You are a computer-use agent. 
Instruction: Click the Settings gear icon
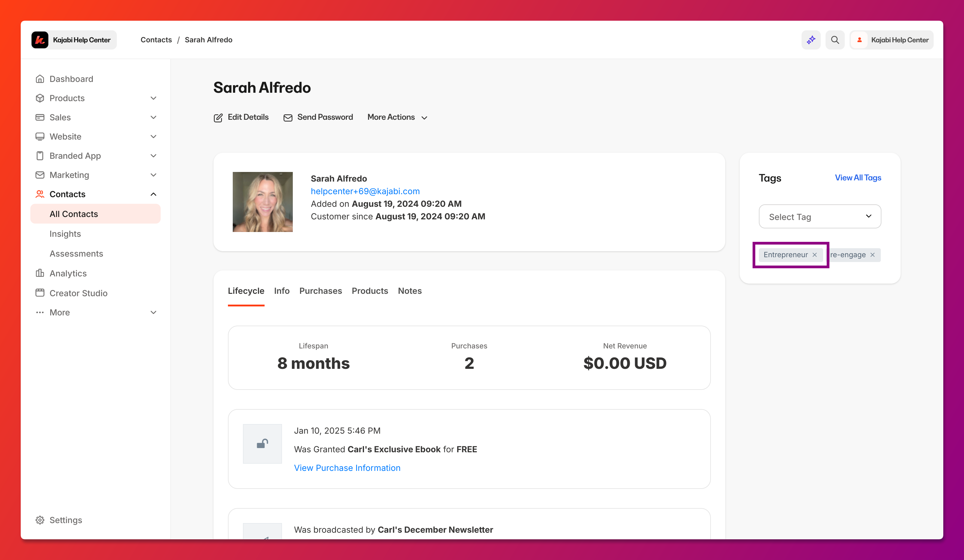[x=40, y=520]
